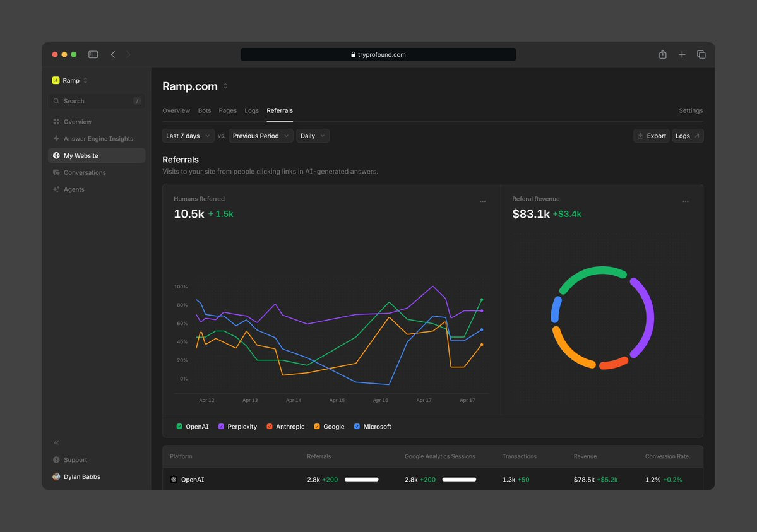Click the orange donut chart segment
This screenshot has height=532, width=757.
coord(567,353)
